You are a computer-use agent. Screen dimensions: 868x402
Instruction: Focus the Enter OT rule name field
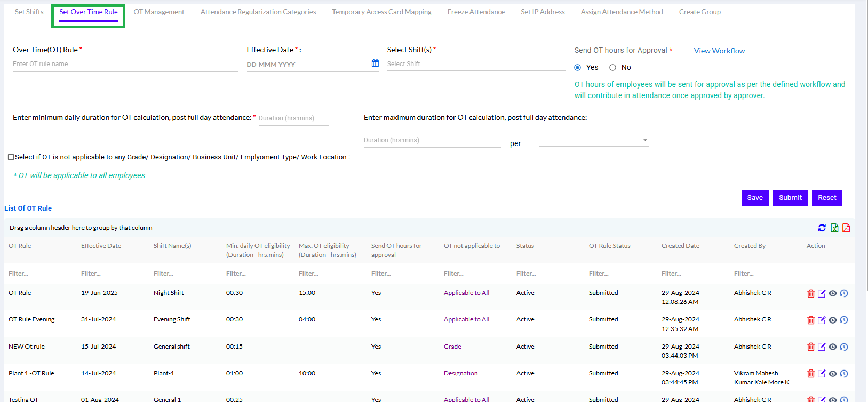(125, 64)
